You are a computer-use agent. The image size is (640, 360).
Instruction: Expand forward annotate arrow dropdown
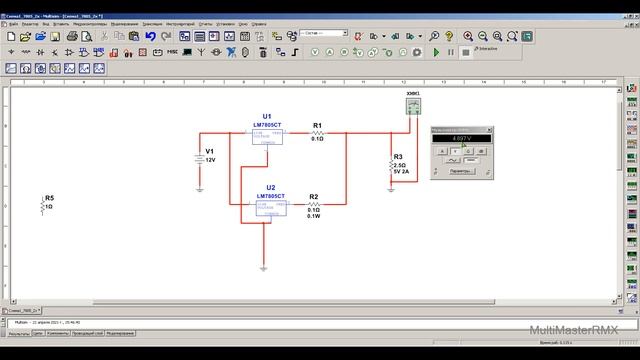tap(420, 36)
